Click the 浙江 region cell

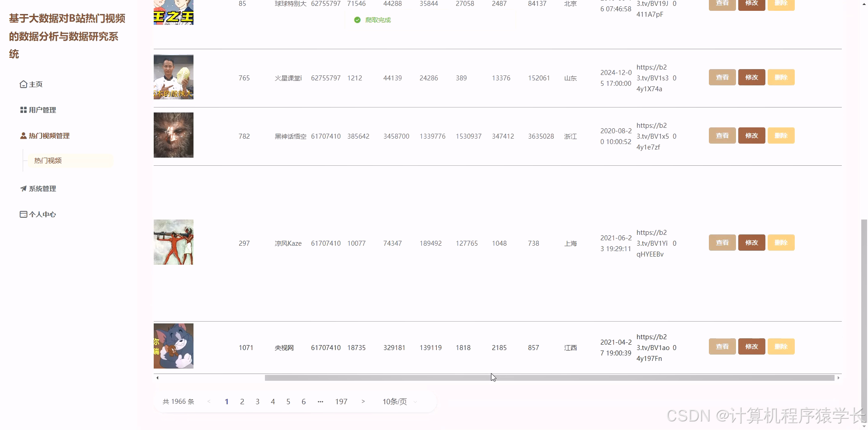pos(571,136)
